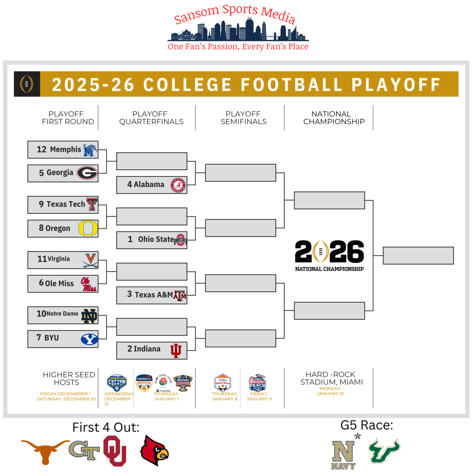Click the South Florida Bulls logo

(384, 451)
